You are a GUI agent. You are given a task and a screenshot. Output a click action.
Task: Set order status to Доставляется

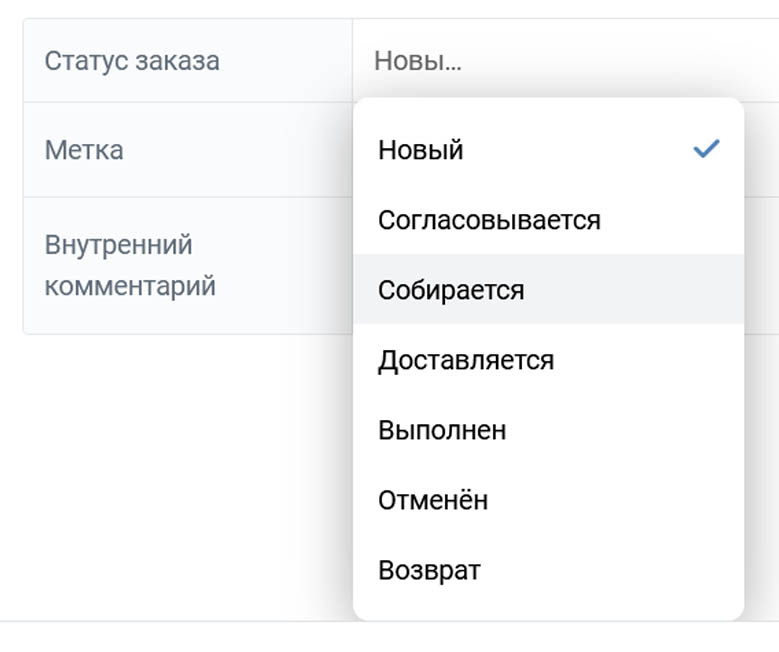point(548,360)
